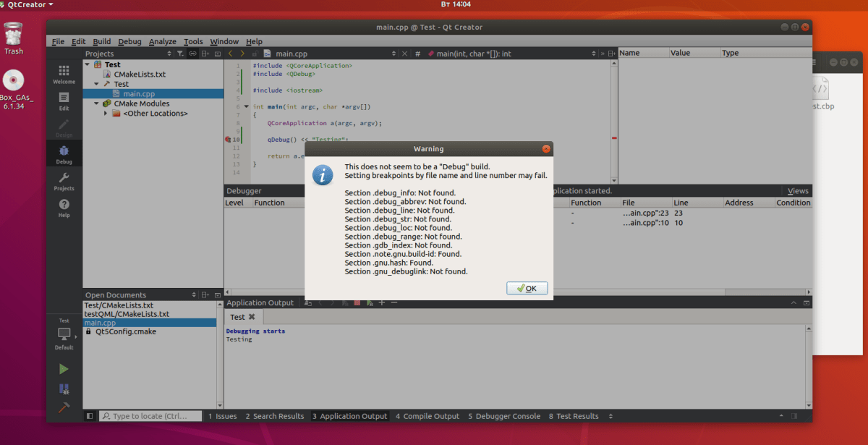The width and height of the screenshot is (868, 445).
Task: Switch to the 1 Issues pane
Action: [223, 416]
